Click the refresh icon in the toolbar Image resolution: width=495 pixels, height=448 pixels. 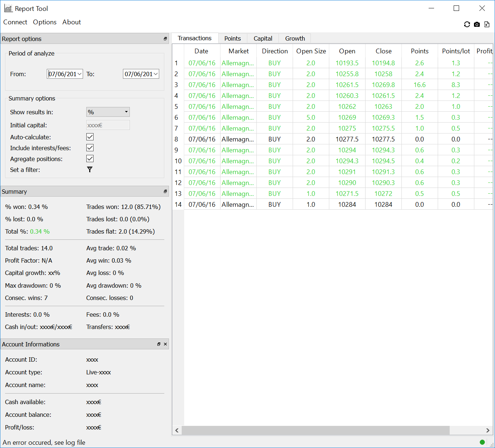click(x=467, y=24)
